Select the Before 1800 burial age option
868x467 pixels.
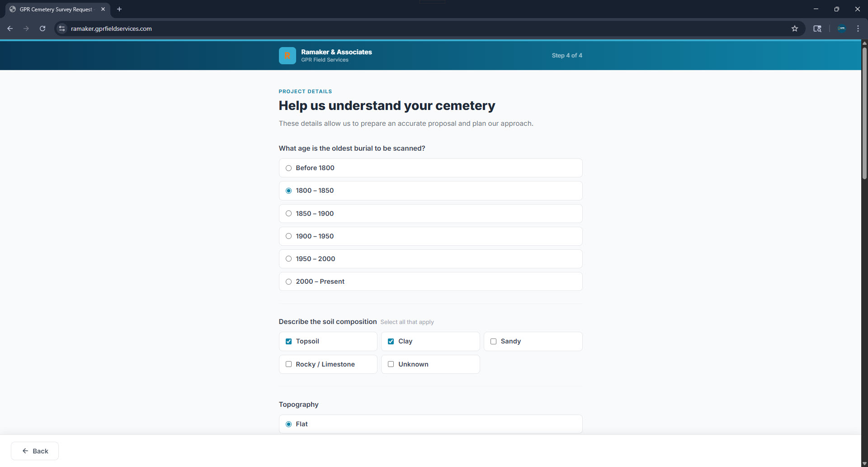pos(288,168)
